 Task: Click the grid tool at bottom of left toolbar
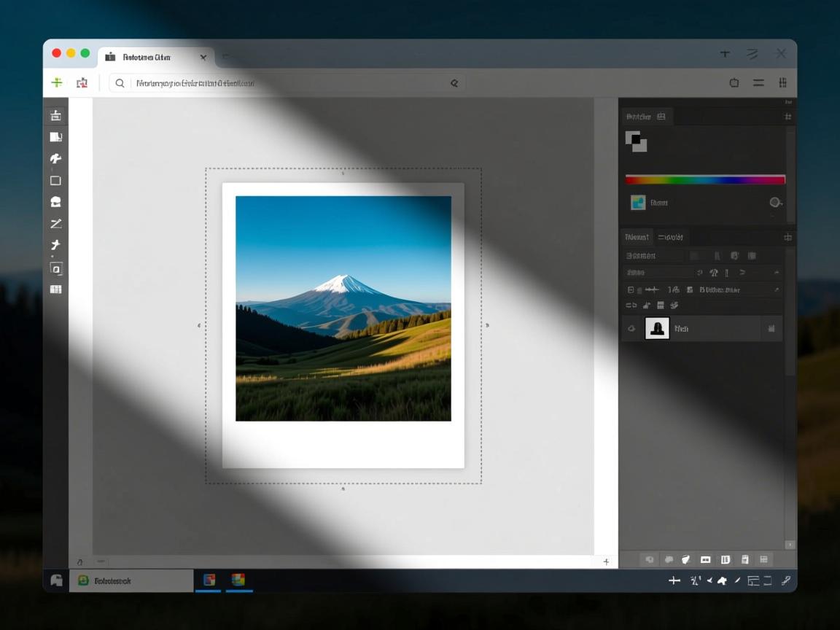[x=55, y=289]
